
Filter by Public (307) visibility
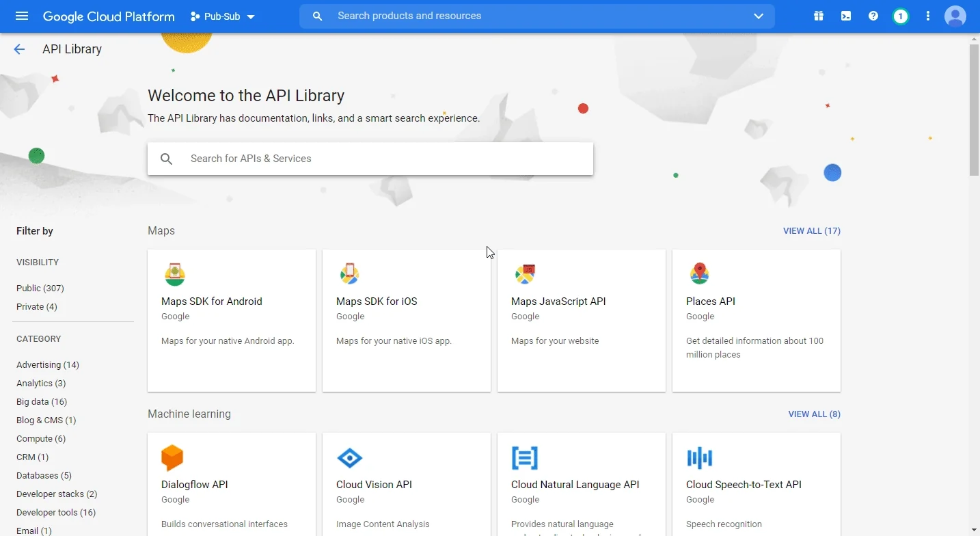point(40,288)
